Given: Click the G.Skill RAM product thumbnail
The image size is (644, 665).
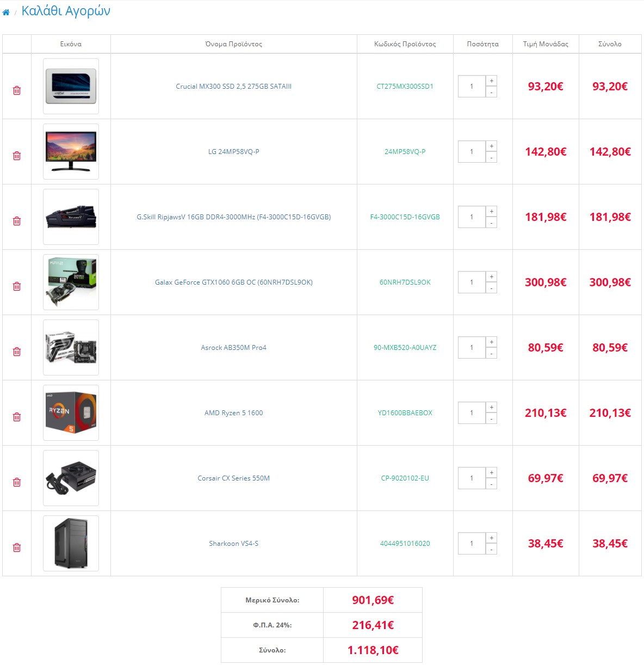Looking at the screenshot, I should 71,217.
